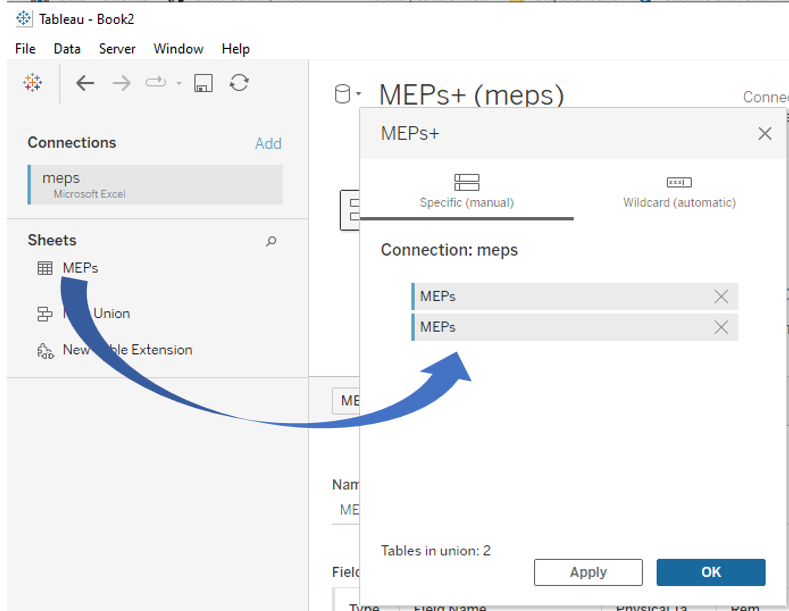Search the sheets with the magnifier icon

(271, 241)
